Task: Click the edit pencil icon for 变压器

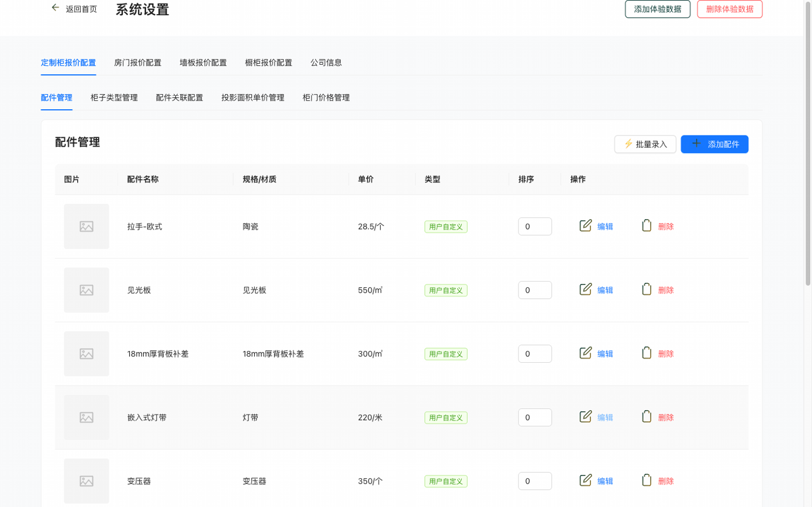Action: pyautogui.click(x=586, y=480)
